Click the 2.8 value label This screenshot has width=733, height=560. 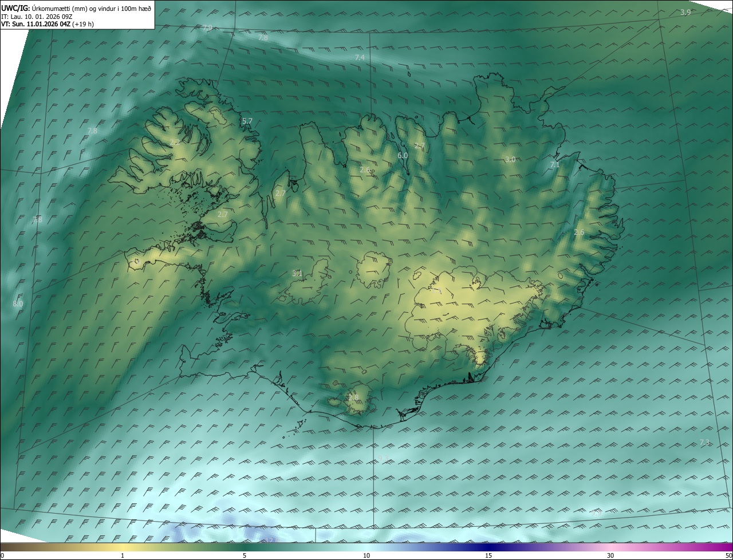click(x=353, y=397)
